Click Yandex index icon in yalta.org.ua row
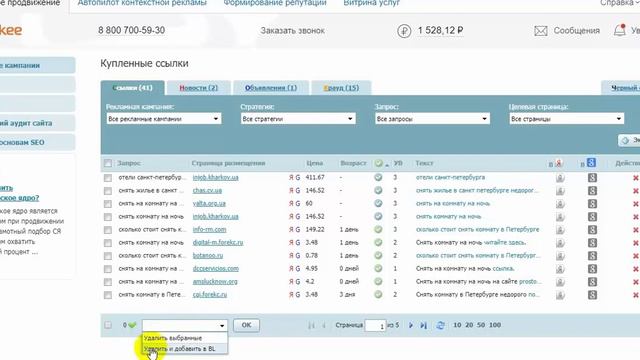Screen dimensions: 640x360 [x=560, y=204]
